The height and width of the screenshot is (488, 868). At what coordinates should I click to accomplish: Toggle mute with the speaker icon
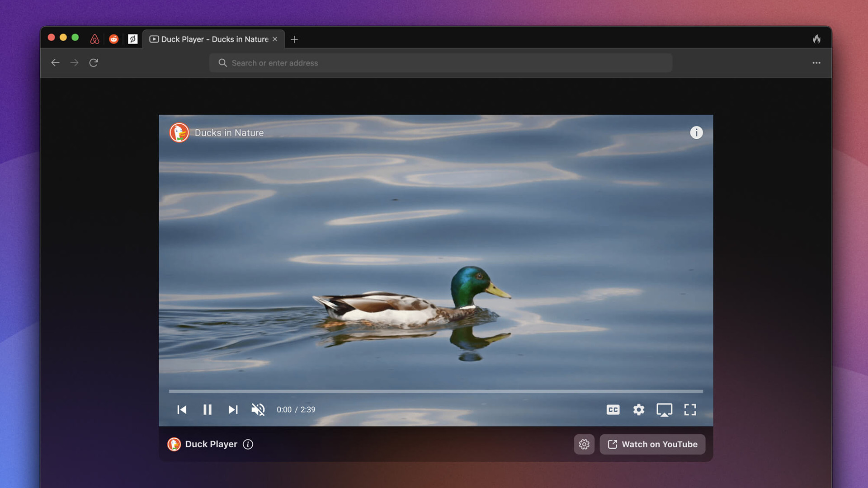(x=259, y=409)
